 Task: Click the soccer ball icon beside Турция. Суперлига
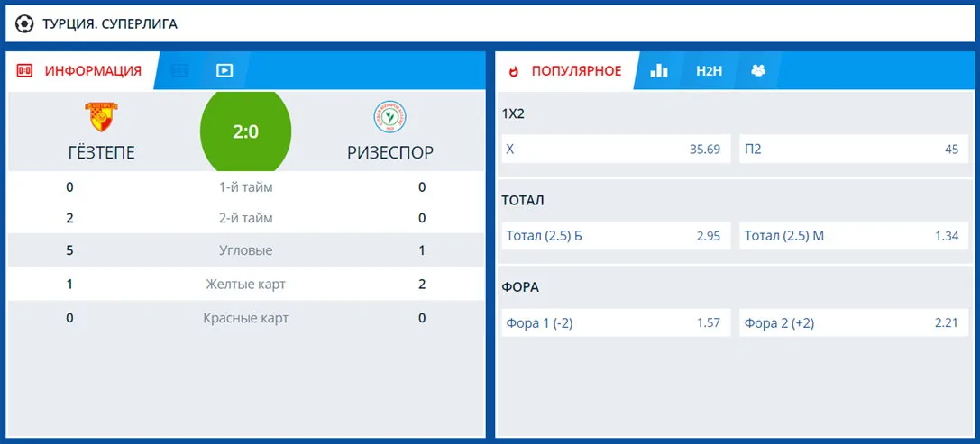25,23
